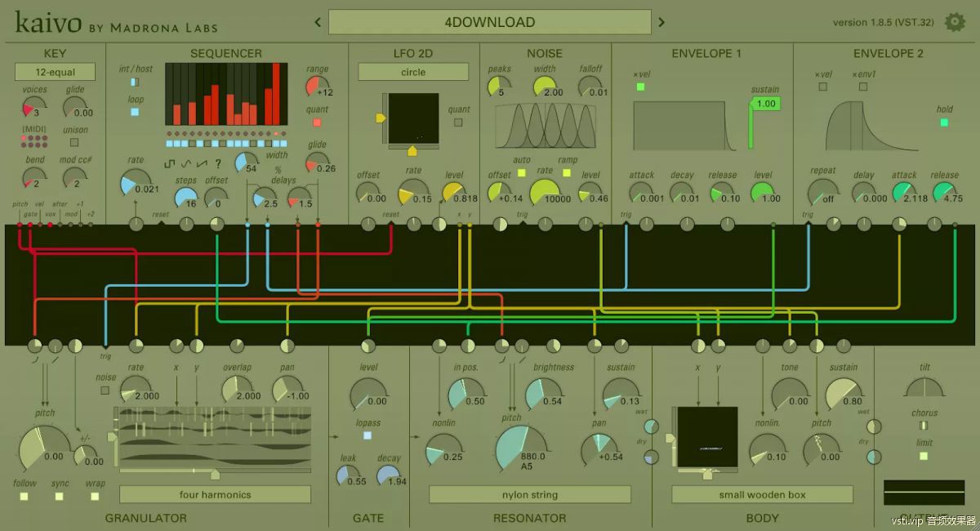Open the 4DOWNLOAD preset menu
Screen dimensions: 980x531
[x=489, y=22]
